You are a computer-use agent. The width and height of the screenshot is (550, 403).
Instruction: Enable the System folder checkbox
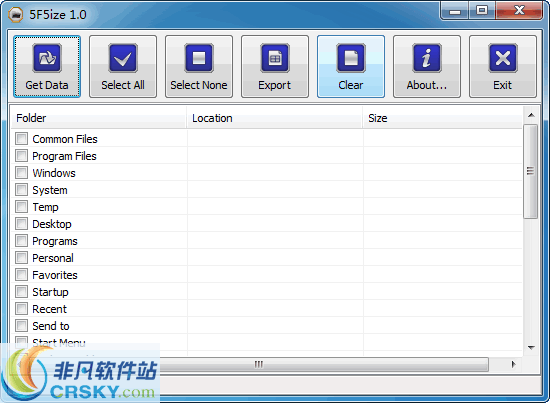click(x=21, y=189)
